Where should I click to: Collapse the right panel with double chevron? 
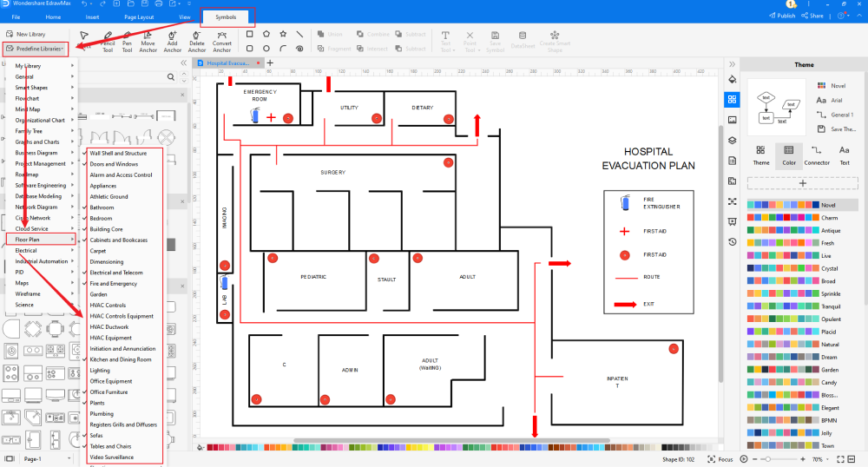click(732, 64)
